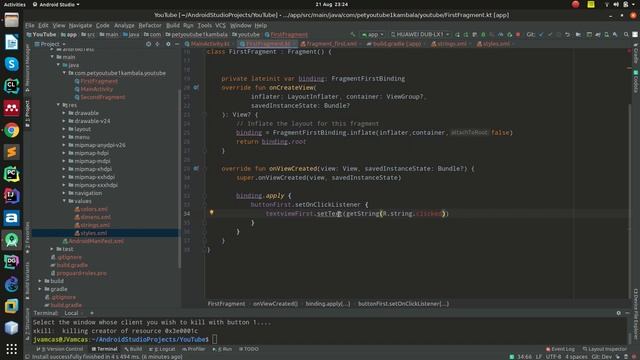The width and height of the screenshot is (640, 360).
Task: Click the Git: Dev branch in status bar
Action: [601, 357]
